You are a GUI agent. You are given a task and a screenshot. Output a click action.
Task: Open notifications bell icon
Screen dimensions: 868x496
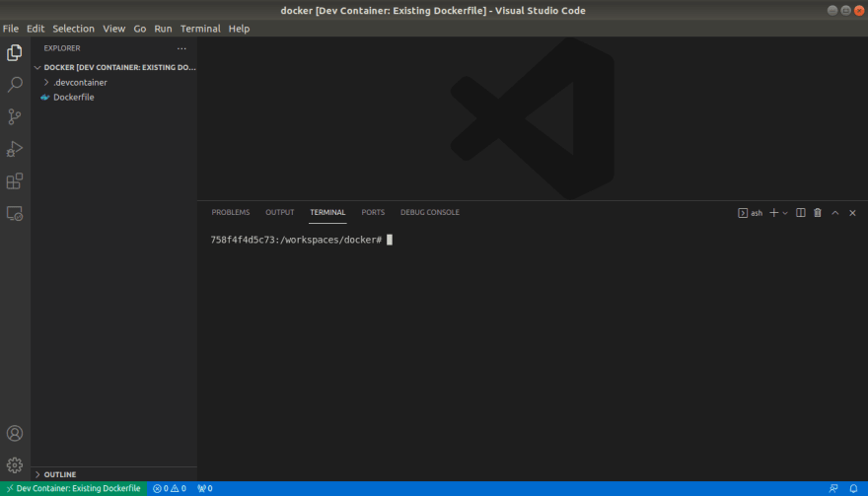pos(853,488)
